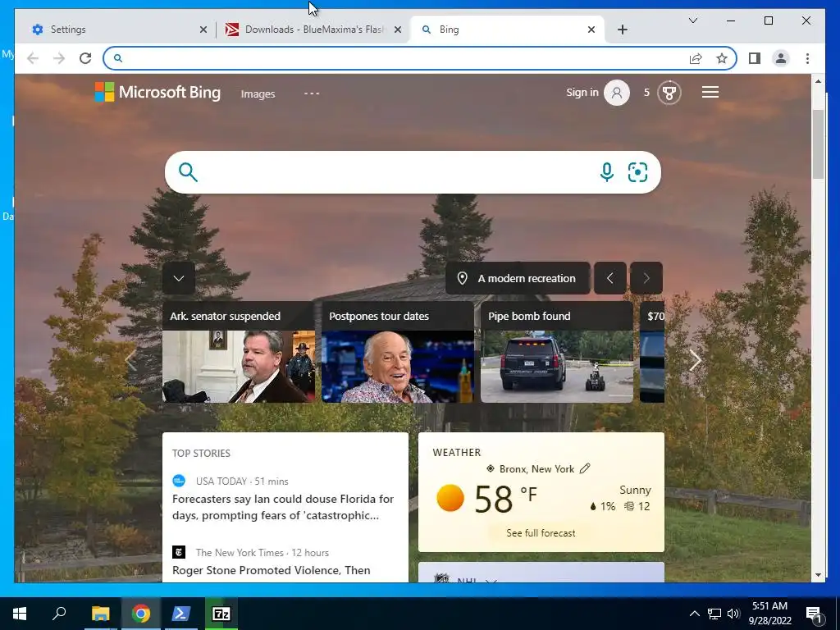Click the Bing search magnifier icon
Image resolution: width=840 pixels, height=630 pixels.
coord(188,172)
